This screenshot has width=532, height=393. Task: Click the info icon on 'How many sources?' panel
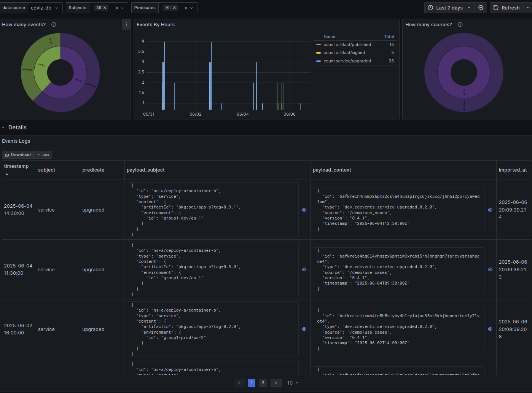pos(460,24)
